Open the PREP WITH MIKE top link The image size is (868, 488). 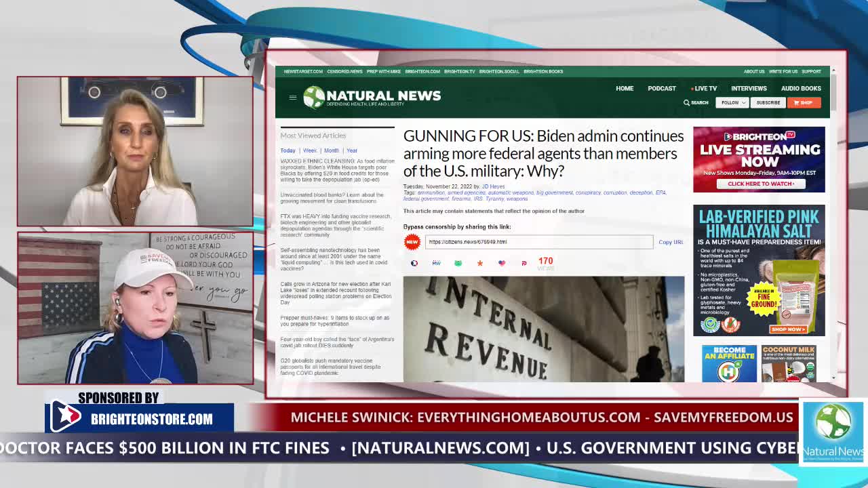coord(384,71)
